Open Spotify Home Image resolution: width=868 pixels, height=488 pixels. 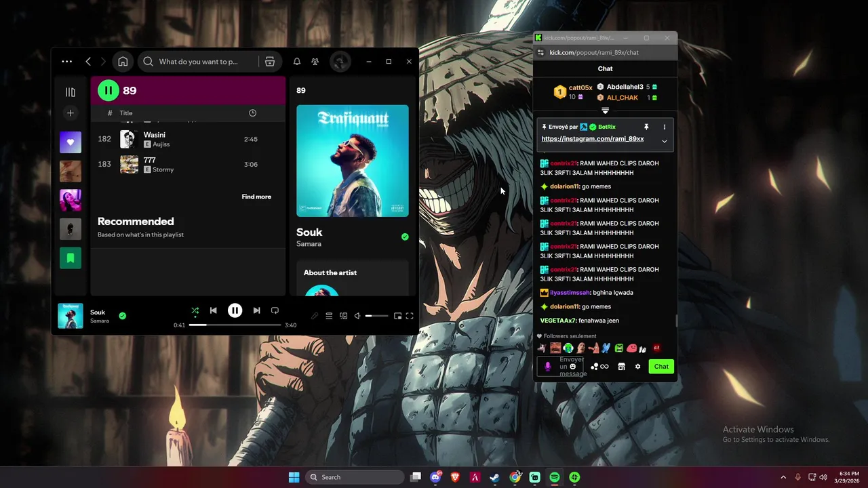coord(123,62)
